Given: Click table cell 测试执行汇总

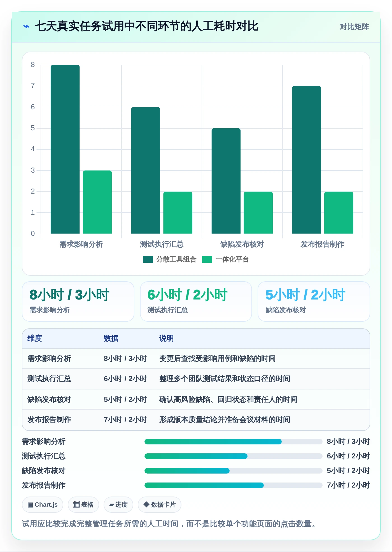Looking at the screenshot, I should click(49, 379).
